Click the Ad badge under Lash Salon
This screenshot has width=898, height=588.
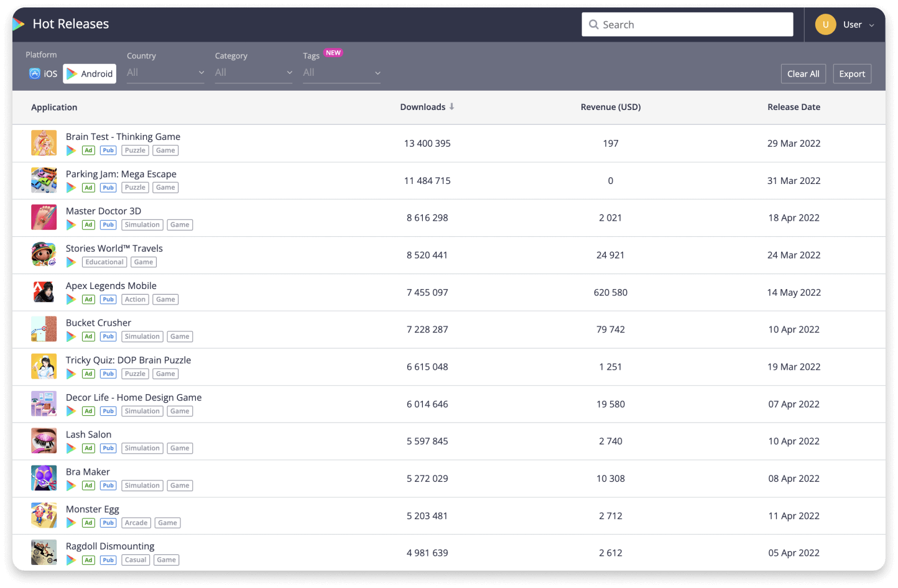point(88,448)
